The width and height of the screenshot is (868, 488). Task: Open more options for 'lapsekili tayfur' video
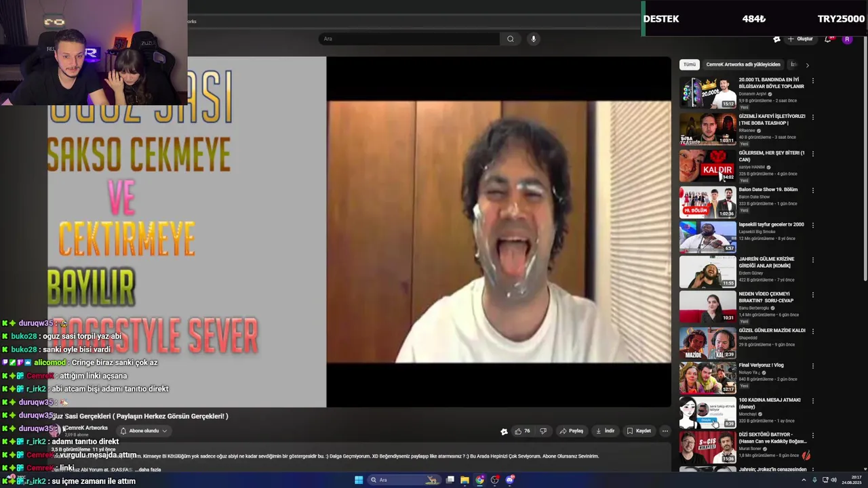tap(812, 226)
